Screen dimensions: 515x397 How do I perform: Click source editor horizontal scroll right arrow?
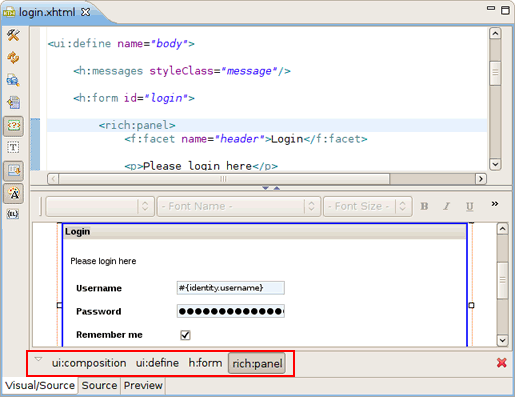[481, 179]
